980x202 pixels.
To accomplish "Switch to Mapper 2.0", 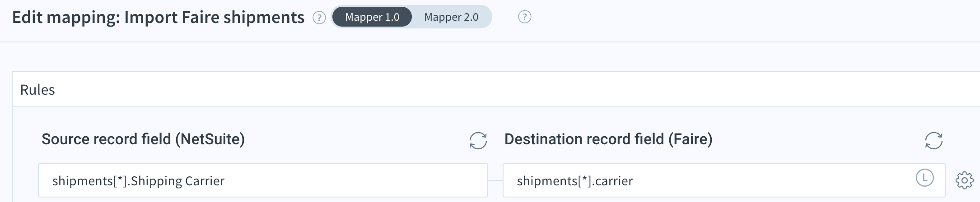I will coord(451,17).
